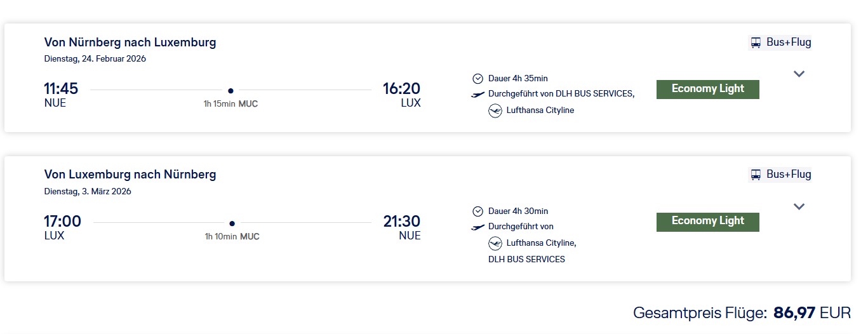868x334 pixels.
Task: Click the airplane icon beside return flight's Durchgeführt von
Action: coord(478,227)
